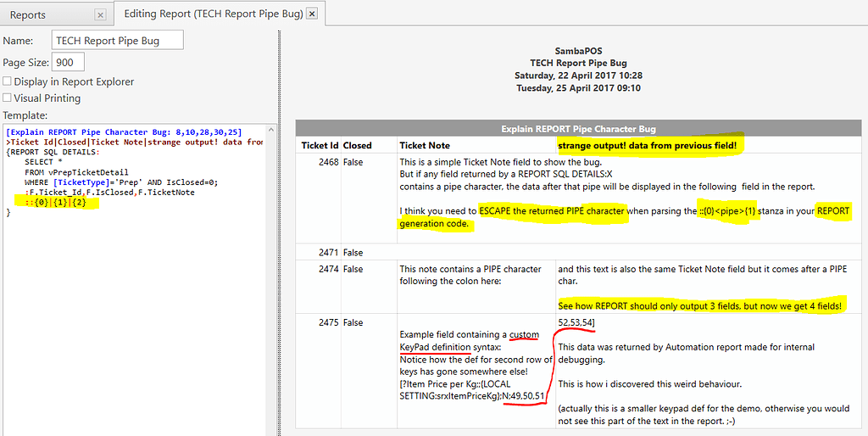Screen dimensions: 868x436
Task: Click the 'Ticket Note' column header
Action: (425, 145)
